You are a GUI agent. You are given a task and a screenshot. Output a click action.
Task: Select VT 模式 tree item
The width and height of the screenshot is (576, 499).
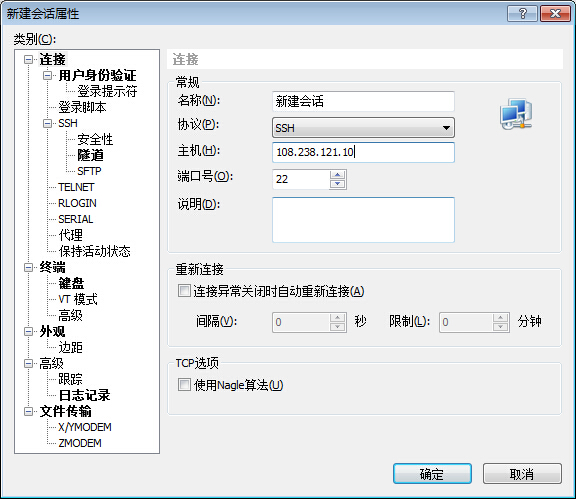[78, 299]
